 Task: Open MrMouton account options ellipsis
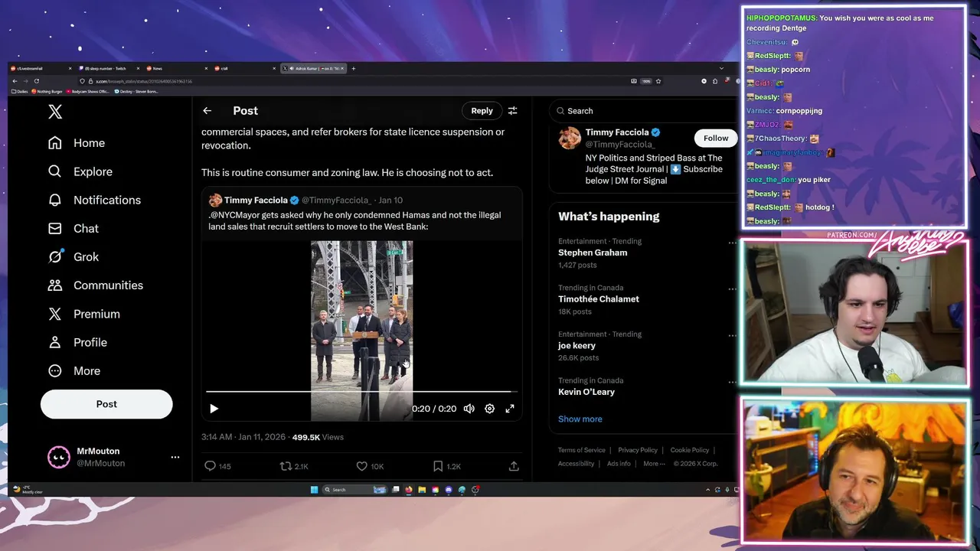[175, 457]
